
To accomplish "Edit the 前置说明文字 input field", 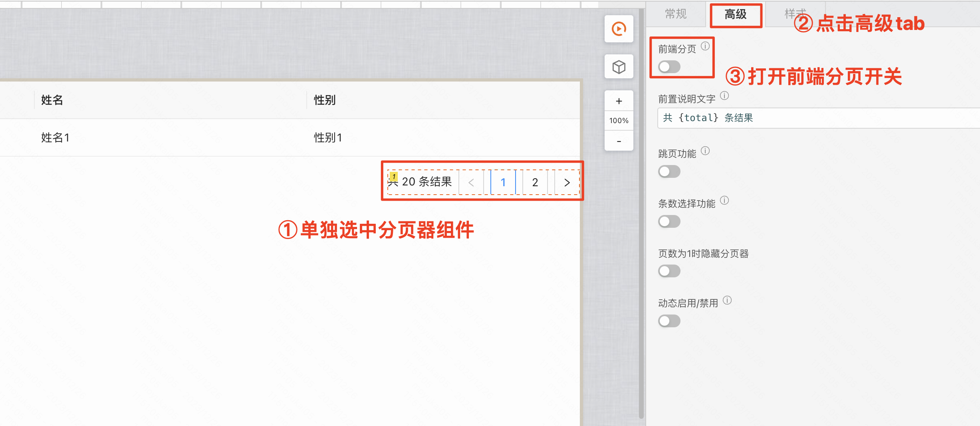I will [x=819, y=118].
